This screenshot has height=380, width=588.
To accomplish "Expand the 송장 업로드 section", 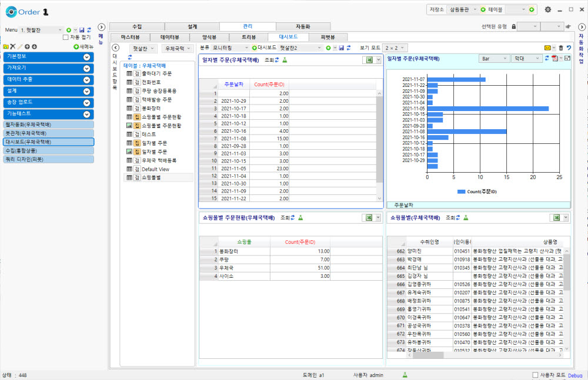I will coord(86,103).
